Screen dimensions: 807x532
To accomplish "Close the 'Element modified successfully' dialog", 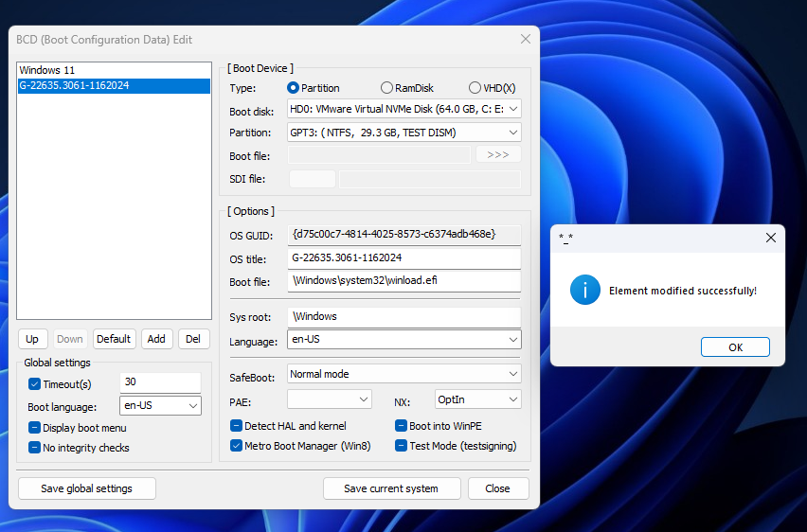I will click(x=770, y=238).
